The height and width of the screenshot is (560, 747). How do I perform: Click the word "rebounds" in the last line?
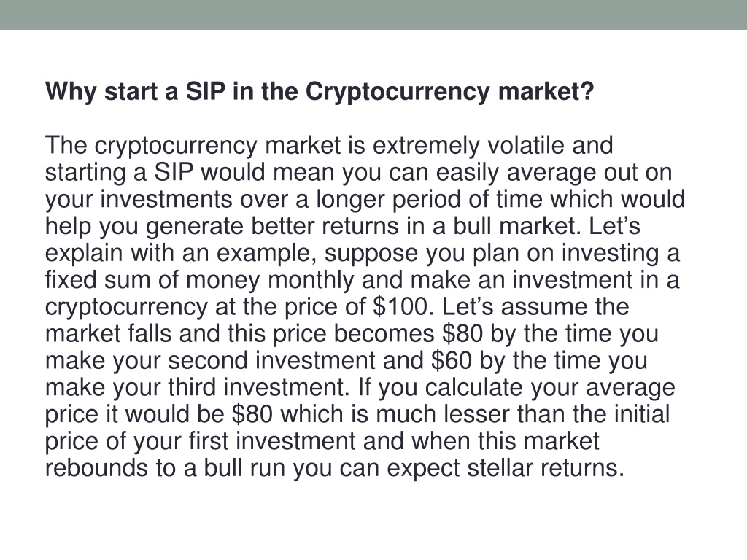pos(96,467)
